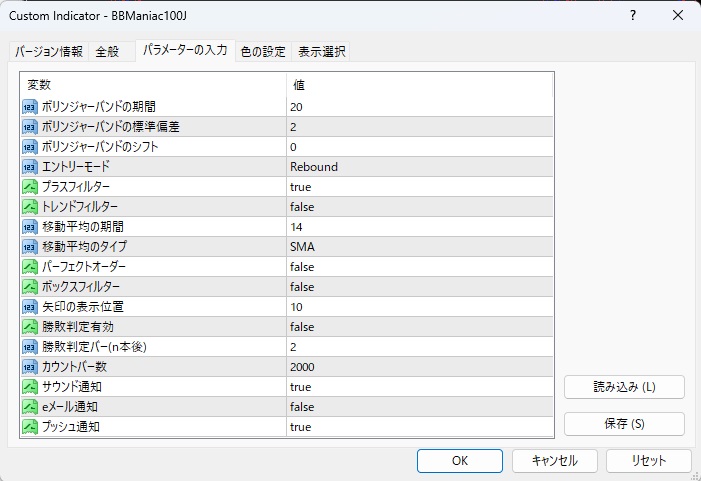The width and height of the screenshot is (701, 481).
Task: Click the help question mark button
Action: pyautogui.click(x=632, y=16)
